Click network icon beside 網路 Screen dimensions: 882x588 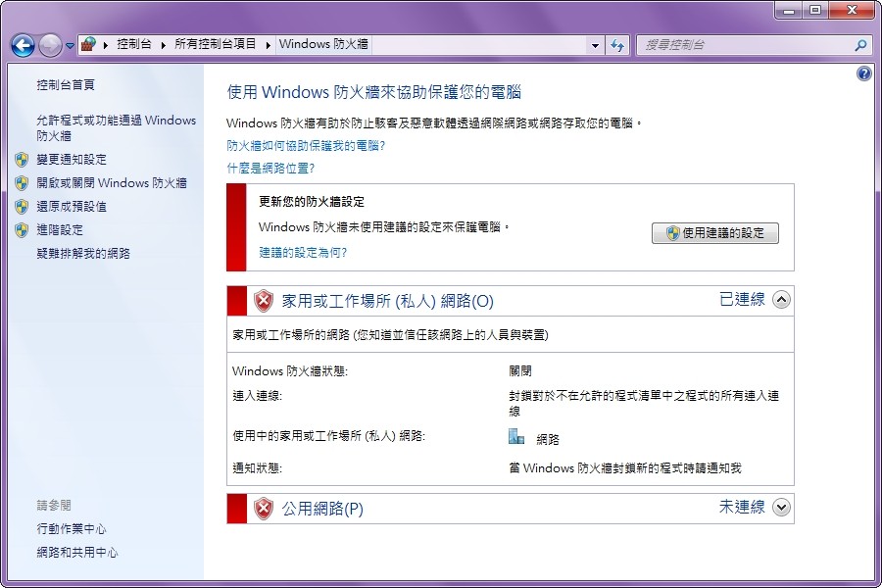pos(515,437)
